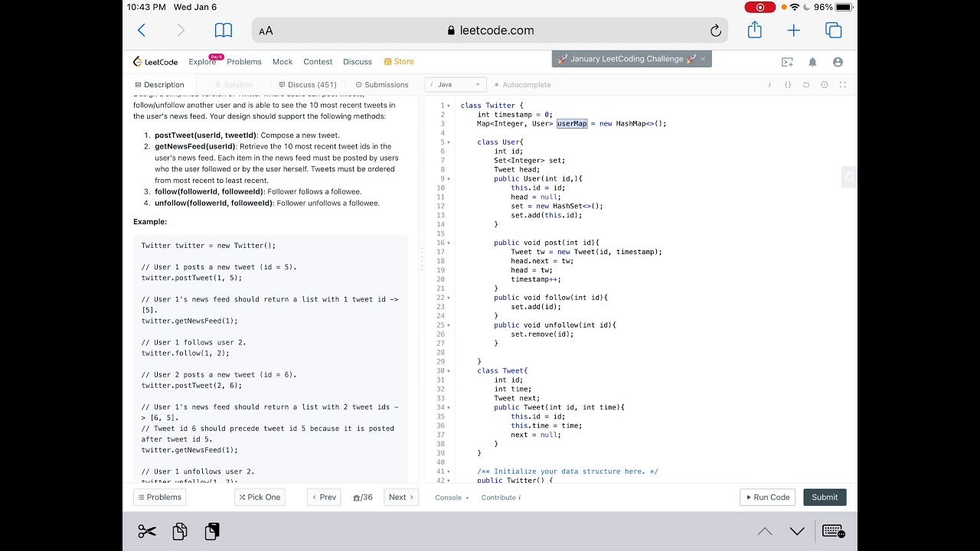Open the Contest navigation item

coord(318,62)
